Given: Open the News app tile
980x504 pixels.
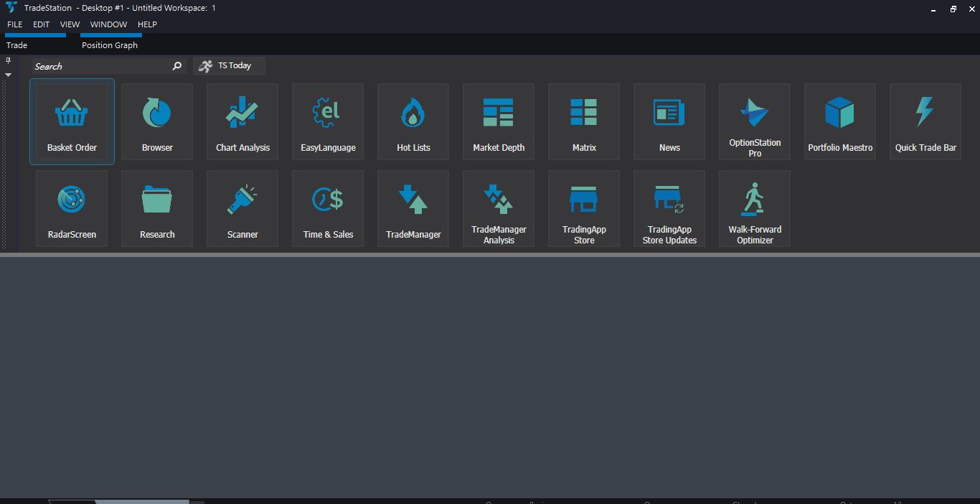Looking at the screenshot, I should pyautogui.click(x=669, y=122).
